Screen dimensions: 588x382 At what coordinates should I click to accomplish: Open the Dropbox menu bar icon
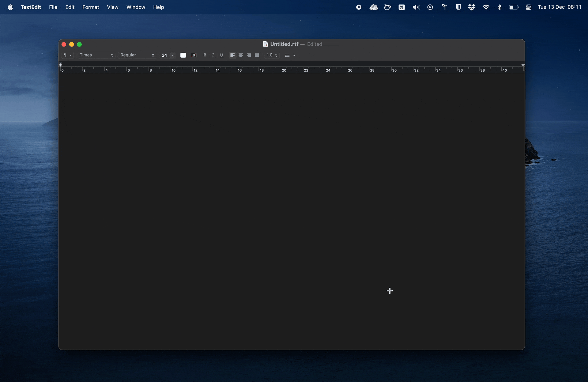pos(472,7)
